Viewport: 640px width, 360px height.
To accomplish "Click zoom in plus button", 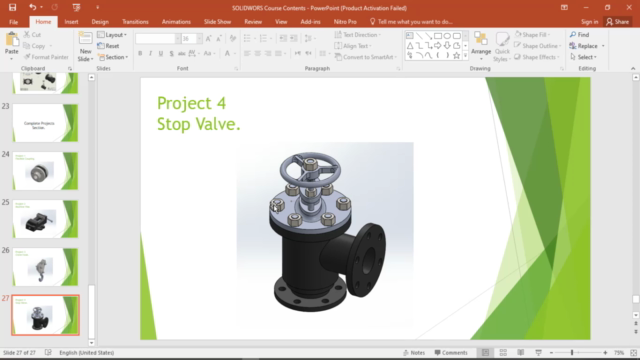I will coord(605,353).
